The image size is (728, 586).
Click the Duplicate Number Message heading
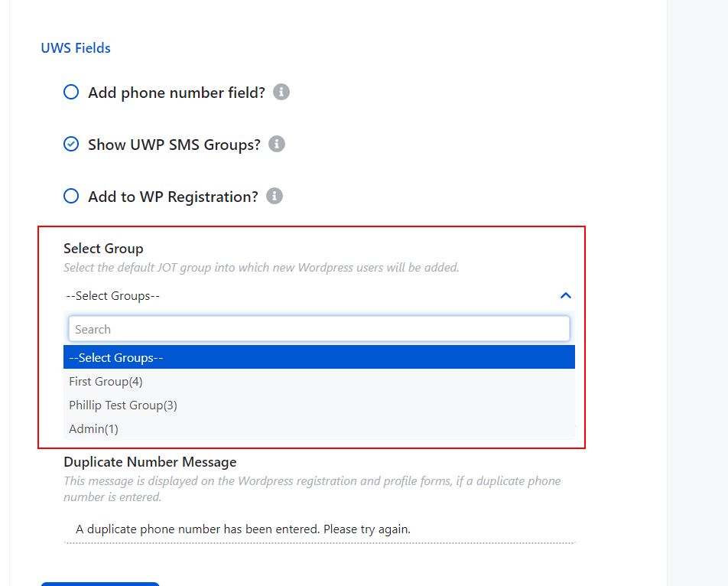(x=150, y=462)
